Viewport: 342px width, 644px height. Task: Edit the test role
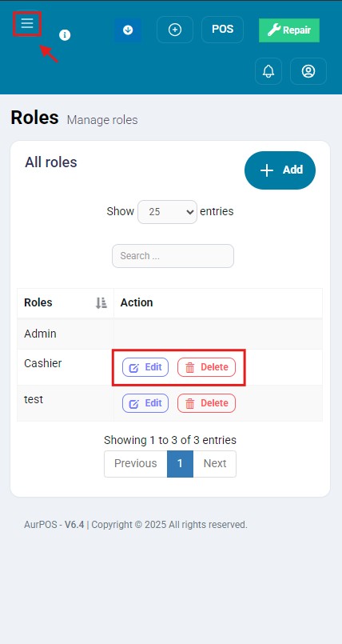pos(145,403)
